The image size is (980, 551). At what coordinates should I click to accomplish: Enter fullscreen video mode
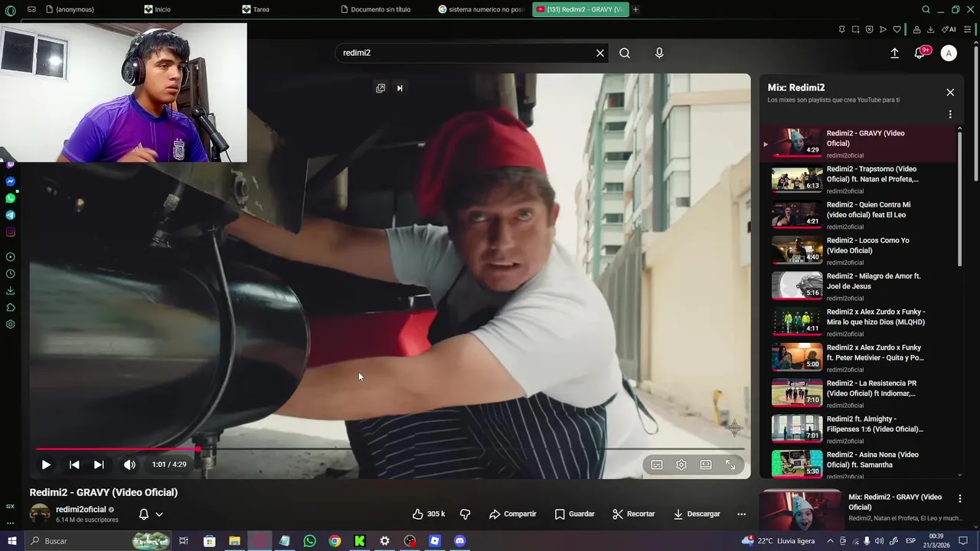point(730,465)
